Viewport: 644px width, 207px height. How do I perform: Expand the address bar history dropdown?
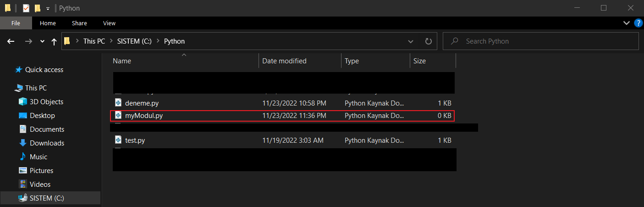pos(411,41)
